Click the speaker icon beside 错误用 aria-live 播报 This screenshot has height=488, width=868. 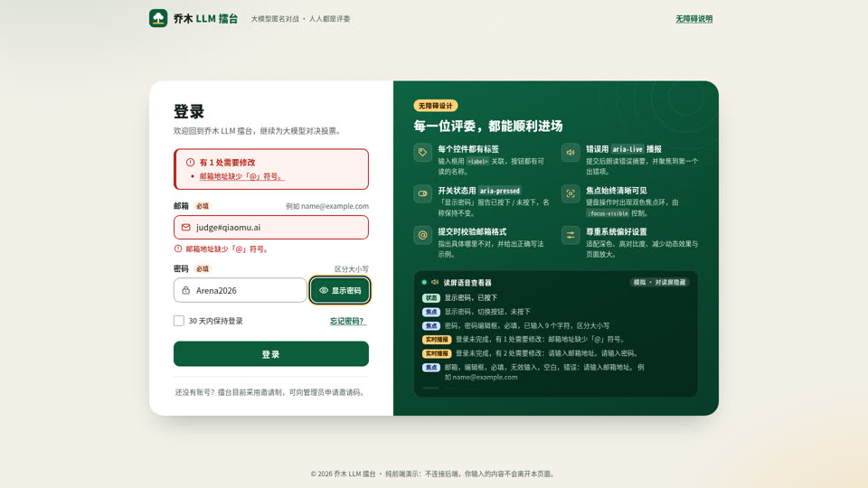tap(571, 152)
